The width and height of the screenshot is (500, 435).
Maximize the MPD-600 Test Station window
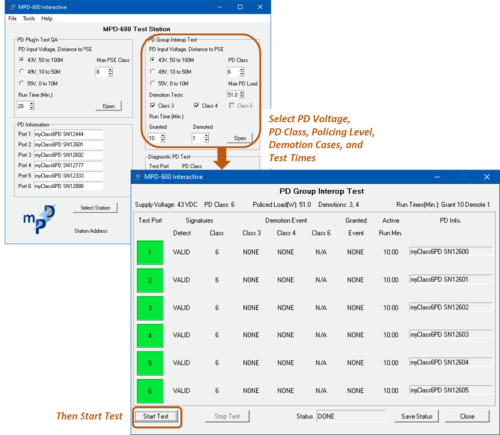pos(240,7)
